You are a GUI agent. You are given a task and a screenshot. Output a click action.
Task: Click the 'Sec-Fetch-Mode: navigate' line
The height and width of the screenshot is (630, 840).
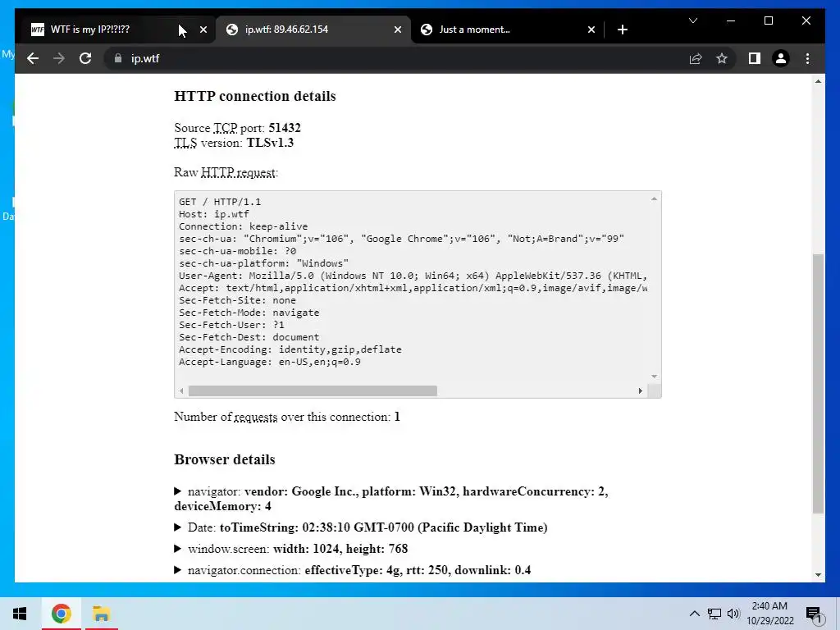point(249,313)
